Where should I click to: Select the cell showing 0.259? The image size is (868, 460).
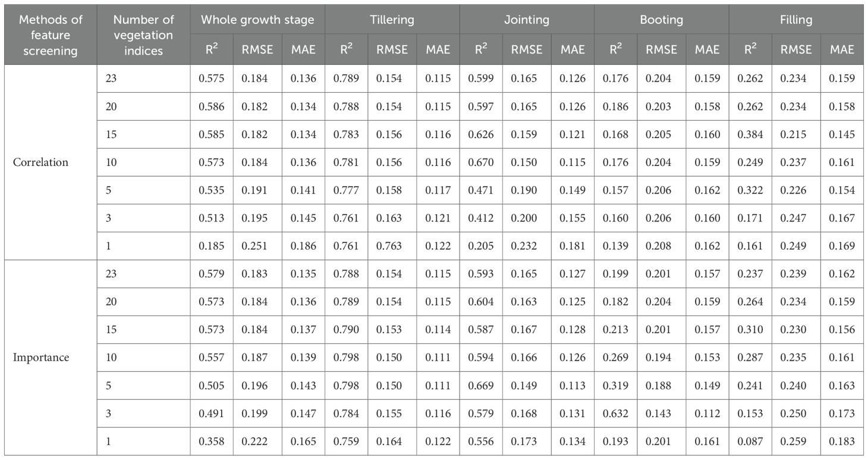[x=796, y=441]
